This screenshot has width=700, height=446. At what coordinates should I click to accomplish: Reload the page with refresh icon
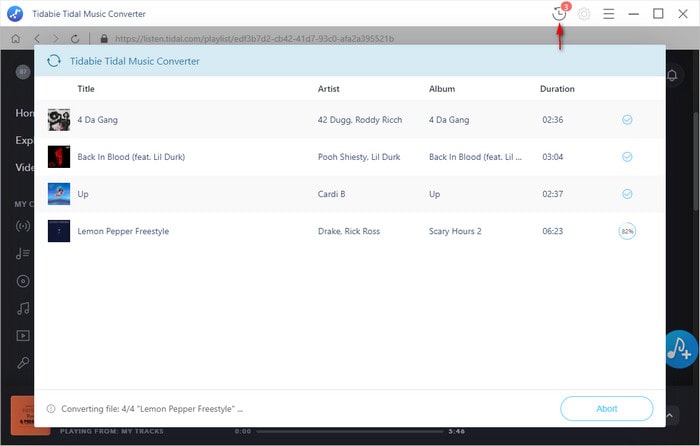[75, 39]
